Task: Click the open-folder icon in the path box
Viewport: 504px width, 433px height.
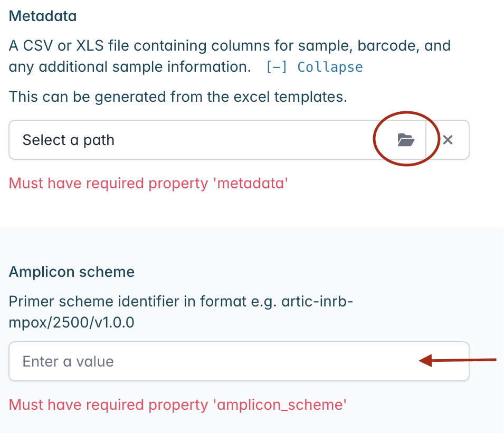Action: pos(406,140)
